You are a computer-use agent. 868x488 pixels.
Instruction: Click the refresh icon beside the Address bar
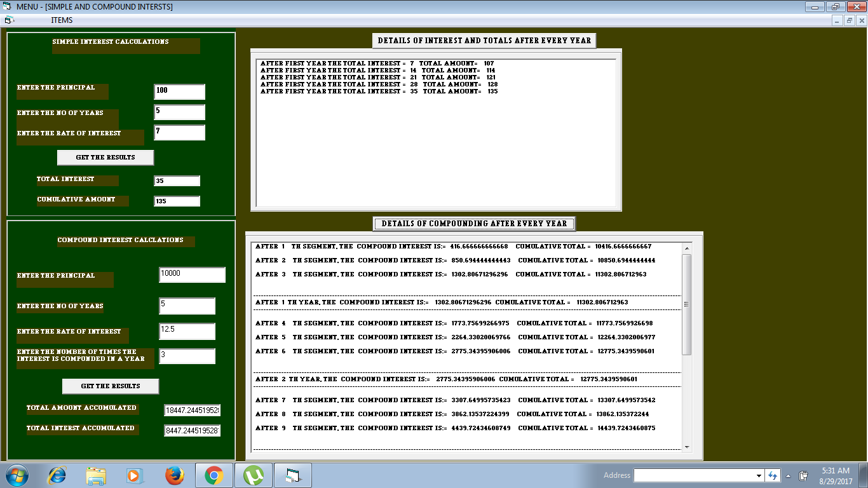(773, 475)
